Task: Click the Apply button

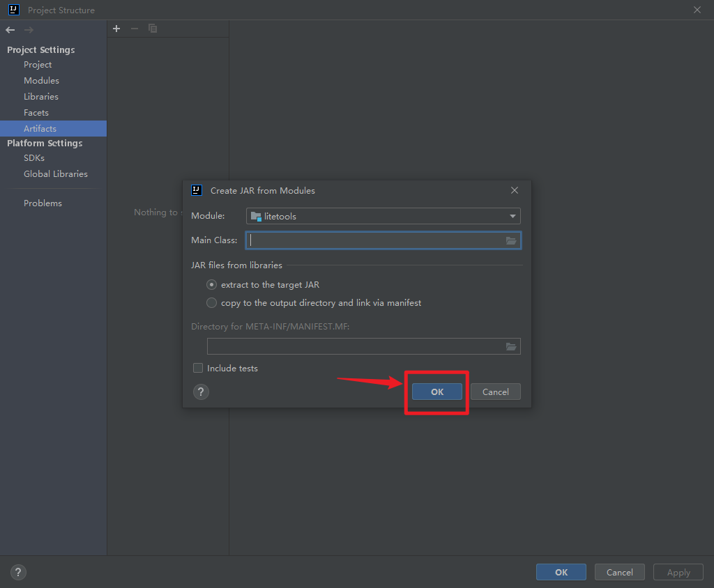Action: pyautogui.click(x=678, y=572)
